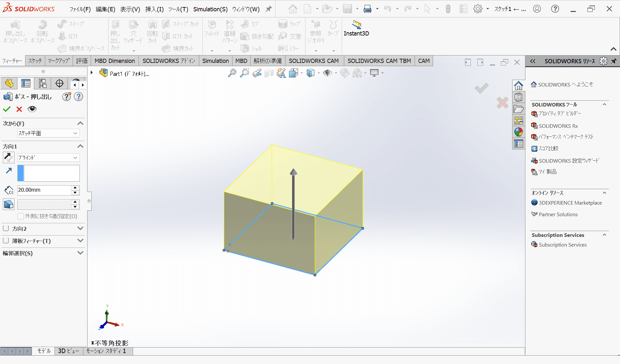The image size is (620, 364).
Task: Click the green OK checkmark in the Boss-Extrude panel
Action: pyautogui.click(x=7, y=109)
